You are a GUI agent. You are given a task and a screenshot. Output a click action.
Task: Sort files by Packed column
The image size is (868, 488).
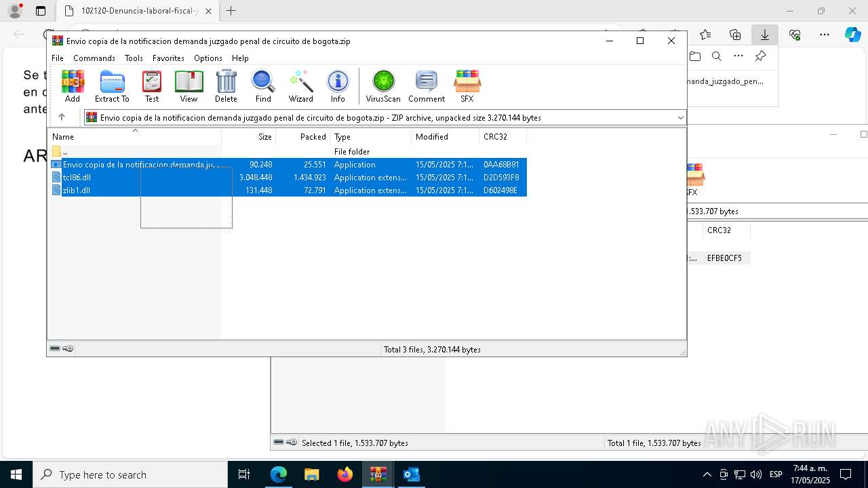(x=303, y=136)
